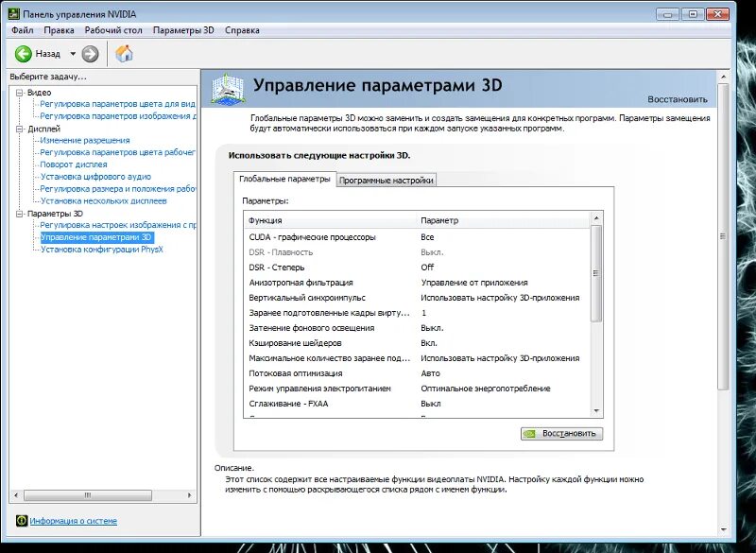Collapse the Видео tree node
The height and width of the screenshot is (553, 756).
click(x=19, y=93)
